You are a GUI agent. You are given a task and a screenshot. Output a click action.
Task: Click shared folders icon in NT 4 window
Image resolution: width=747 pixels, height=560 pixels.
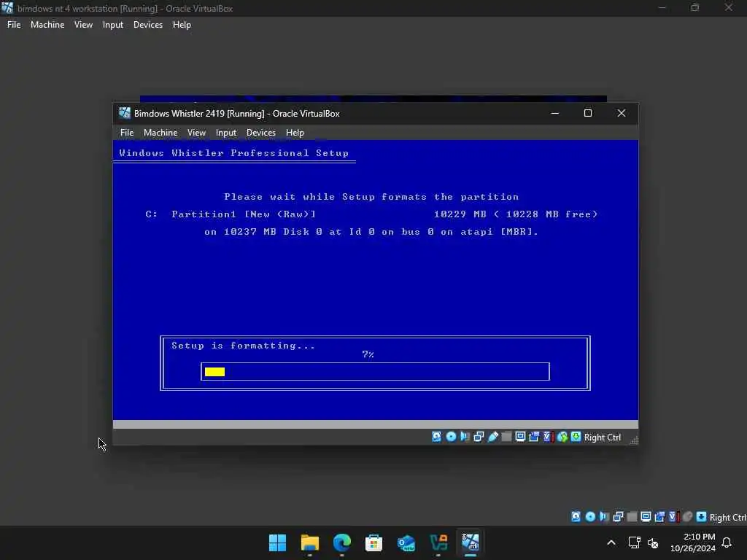(x=632, y=517)
